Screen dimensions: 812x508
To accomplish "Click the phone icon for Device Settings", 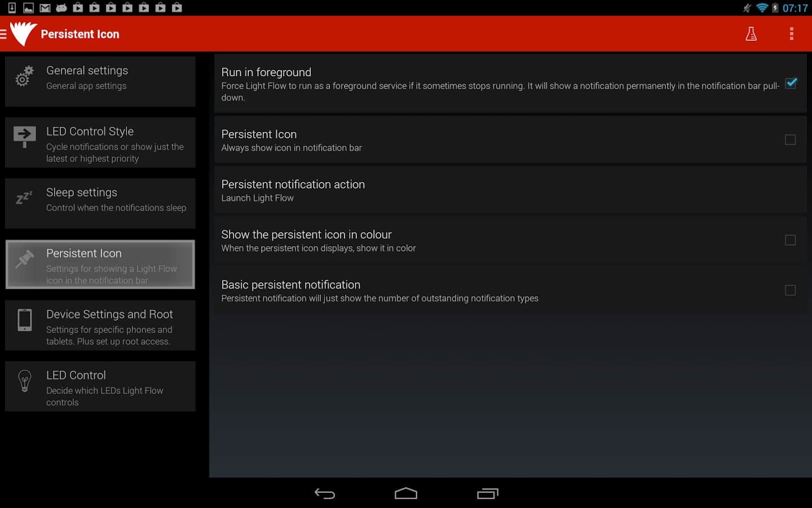I will coord(24,320).
